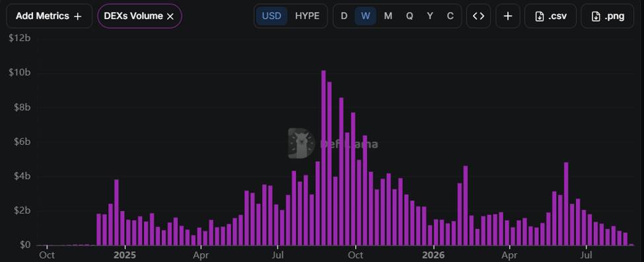Open the Add Metrics menu

[49, 16]
